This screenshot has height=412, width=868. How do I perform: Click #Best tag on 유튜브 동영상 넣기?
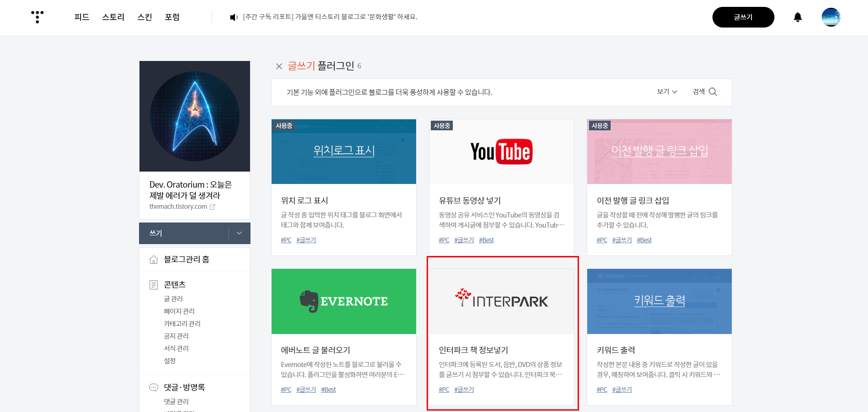click(x=486, y=240)
